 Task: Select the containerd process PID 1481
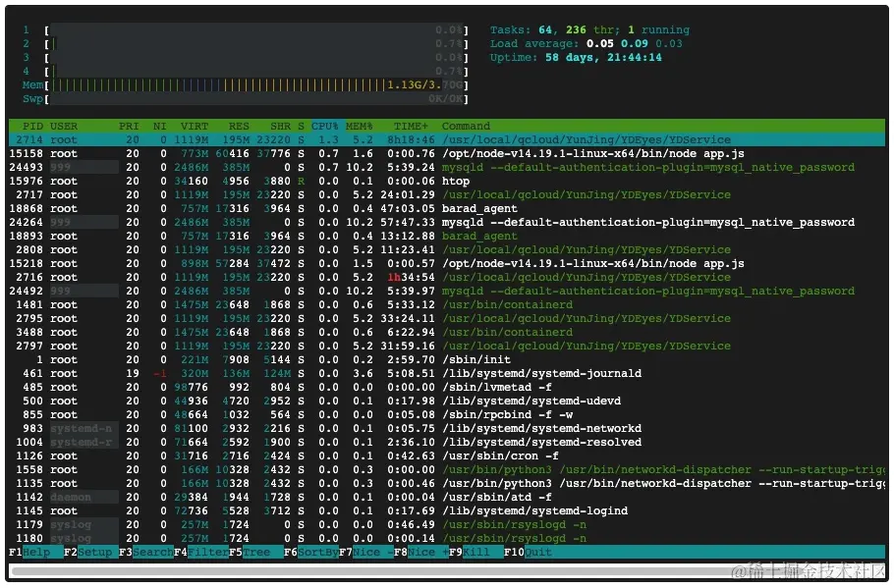click(447, 304)
